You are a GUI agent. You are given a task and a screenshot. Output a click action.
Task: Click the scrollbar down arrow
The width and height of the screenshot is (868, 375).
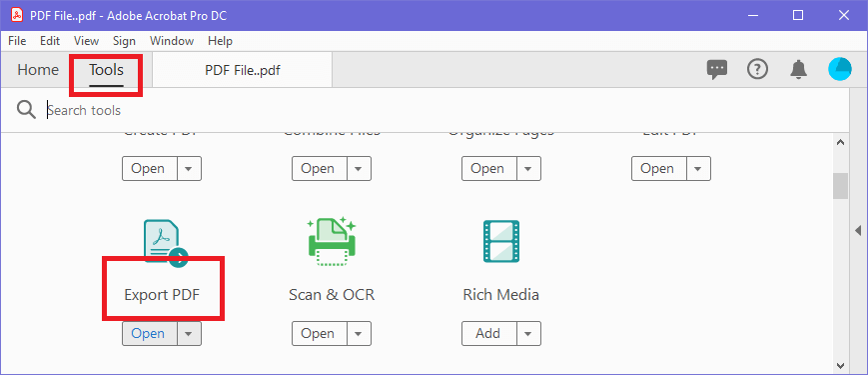(840, 365)
